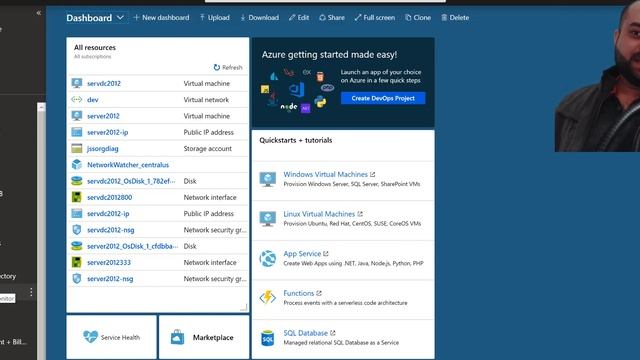Click the servdc2012 virtual machine icon
The image size is (640, 360).
coord(77,83)
